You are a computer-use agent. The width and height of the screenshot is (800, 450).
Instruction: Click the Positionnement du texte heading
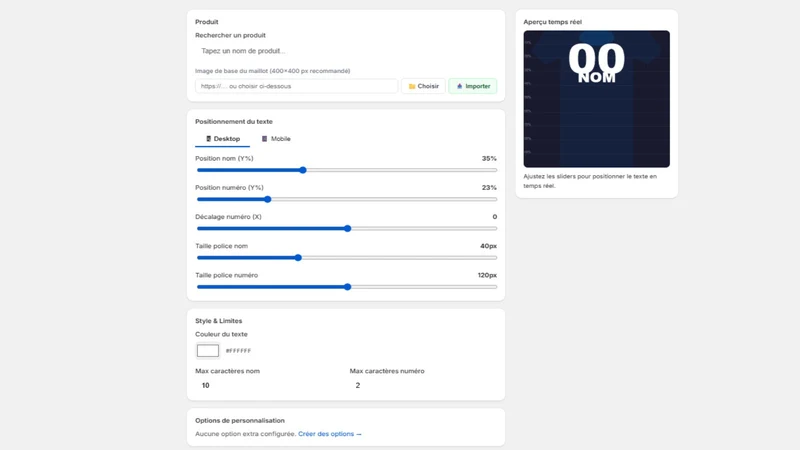coord(234,121)
